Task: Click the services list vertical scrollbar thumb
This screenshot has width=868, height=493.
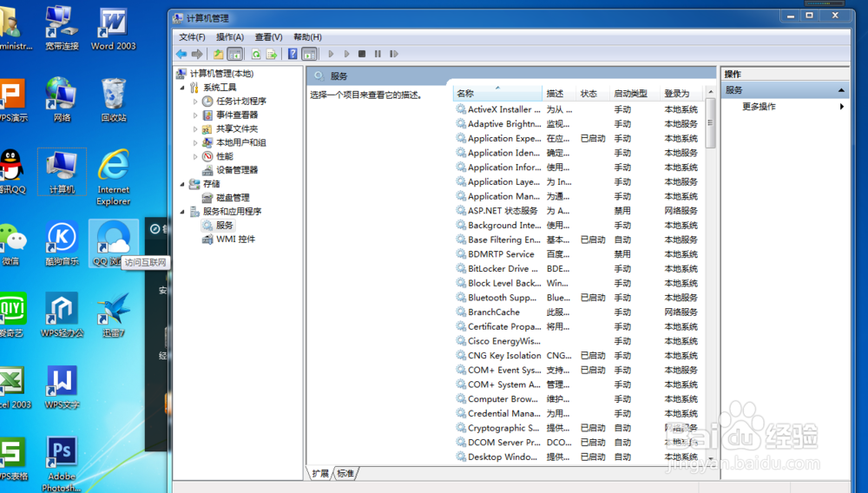Action: 710,123
